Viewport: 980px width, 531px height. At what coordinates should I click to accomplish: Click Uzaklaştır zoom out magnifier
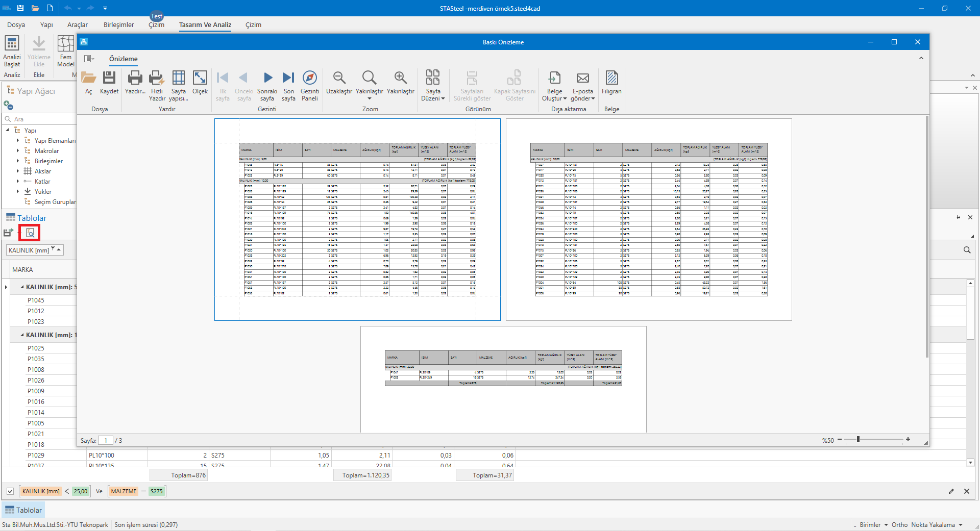[x=339, y=83]
